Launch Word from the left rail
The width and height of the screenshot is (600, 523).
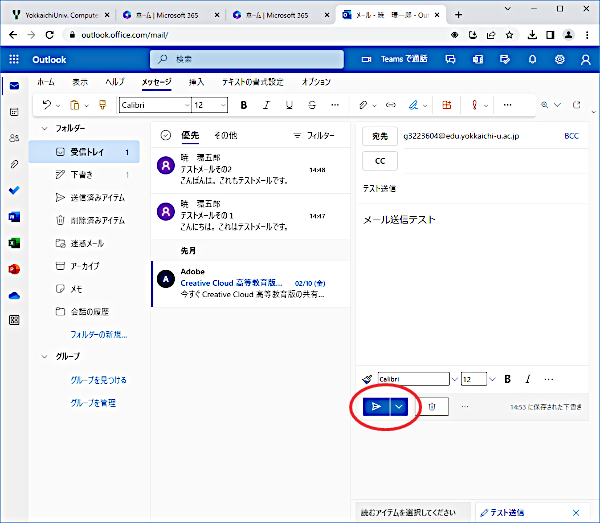point(14,217)
